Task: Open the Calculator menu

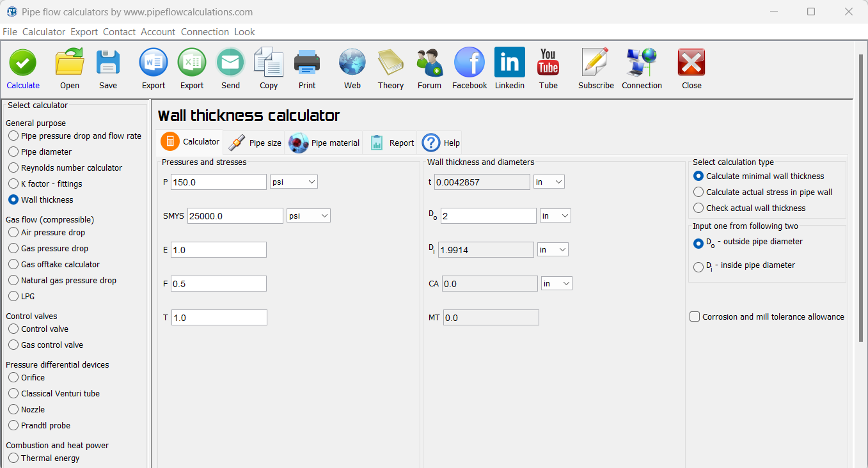Action: pos(43,31)
